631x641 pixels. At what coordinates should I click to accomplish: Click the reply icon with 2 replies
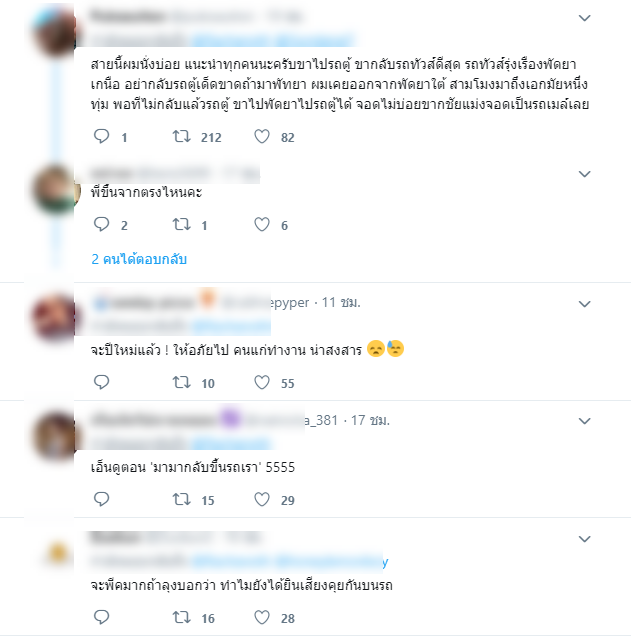click(101, 224)
